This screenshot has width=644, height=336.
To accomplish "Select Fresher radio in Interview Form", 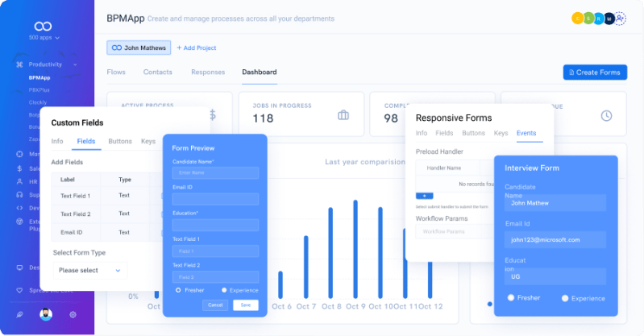I will (x=511, y=298).
